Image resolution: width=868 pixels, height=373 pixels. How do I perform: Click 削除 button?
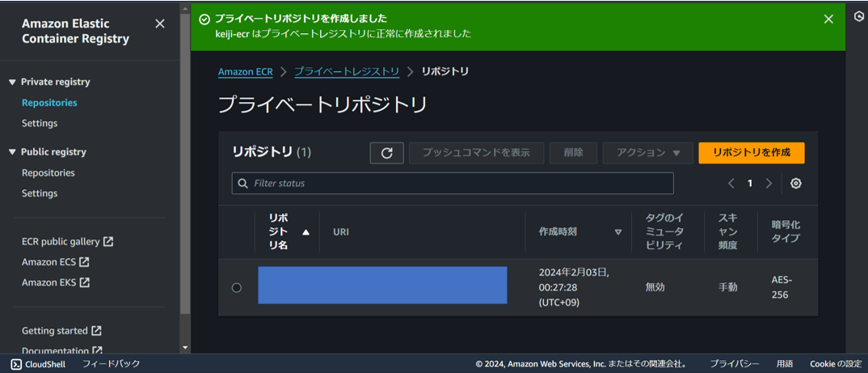click(x=574, y=153)
